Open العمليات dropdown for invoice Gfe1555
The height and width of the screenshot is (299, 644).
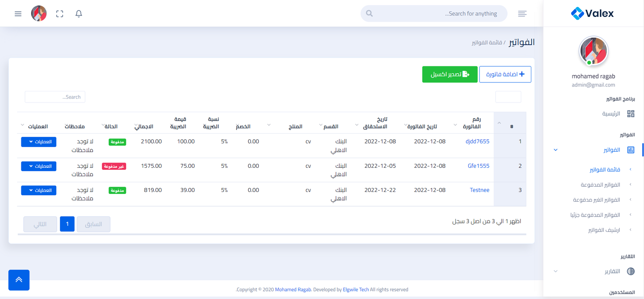click(x=39, y=166)
